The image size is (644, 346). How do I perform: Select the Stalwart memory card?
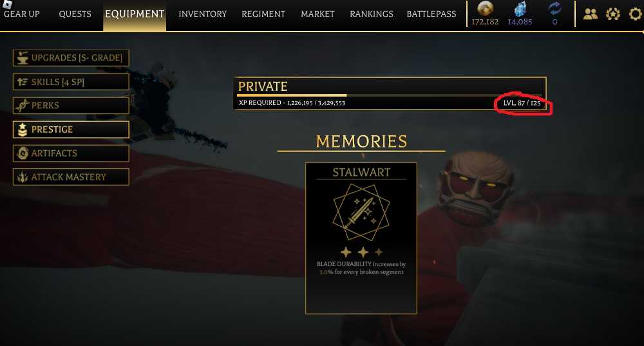click(x=361, y=238)
